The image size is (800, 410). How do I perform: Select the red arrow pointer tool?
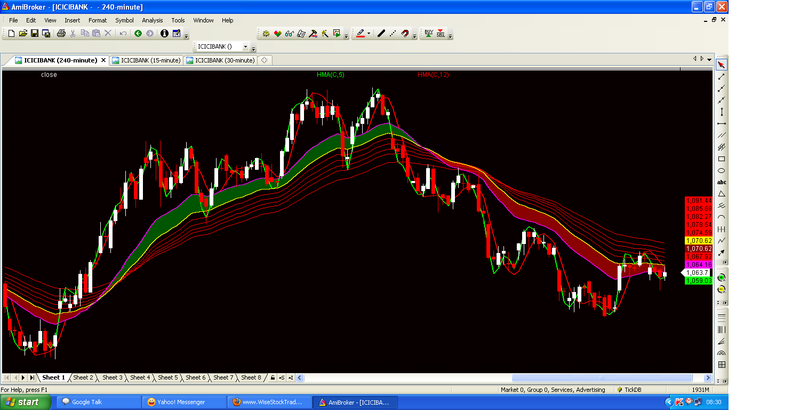pyautogui.click(x=721, y=65)
